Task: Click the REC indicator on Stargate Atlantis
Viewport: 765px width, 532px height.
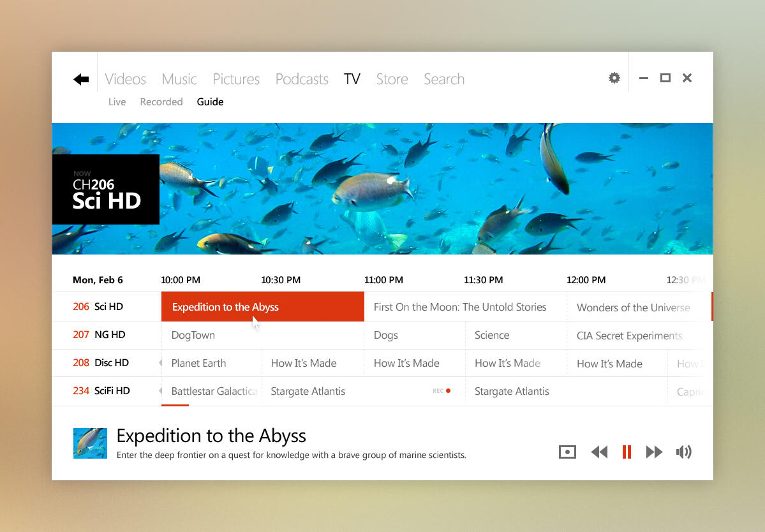Action: click(x=442, y=391)
